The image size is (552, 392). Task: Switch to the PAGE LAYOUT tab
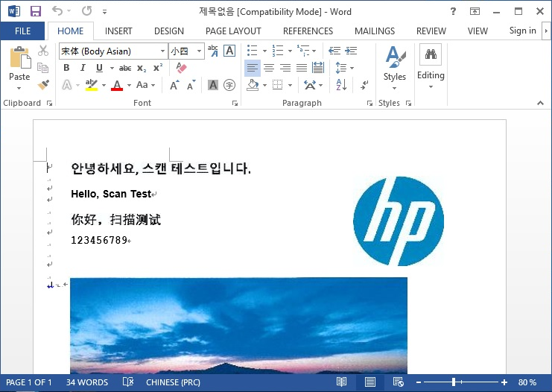click(x=233, y=31)
